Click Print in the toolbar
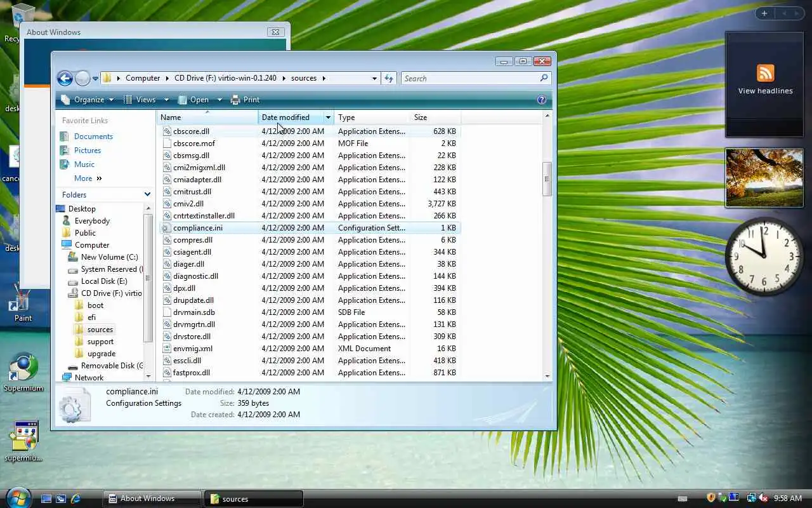 (x=245, y=100)
